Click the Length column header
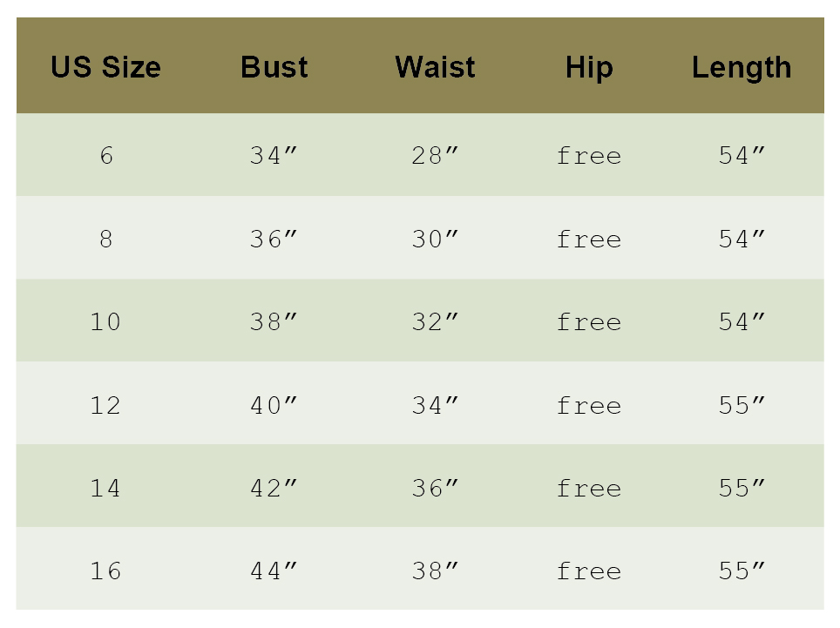 [742, 67]
